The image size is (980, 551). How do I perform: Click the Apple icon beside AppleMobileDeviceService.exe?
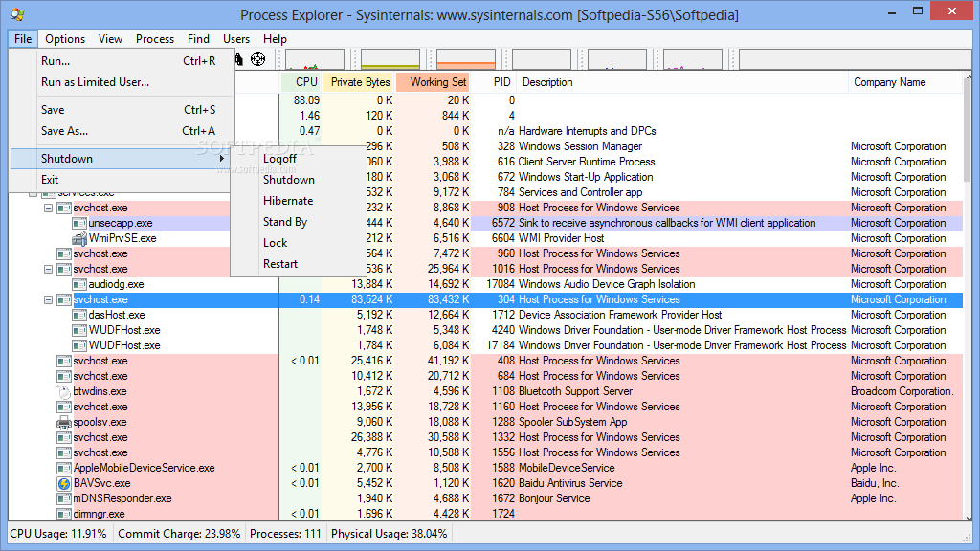[x=64, y=468]
